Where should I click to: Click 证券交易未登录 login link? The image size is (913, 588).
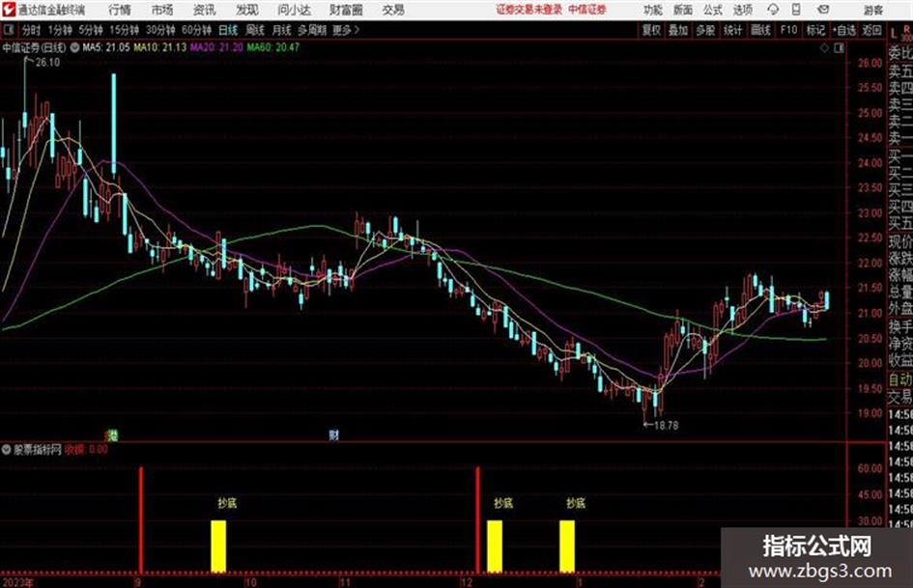528,10
